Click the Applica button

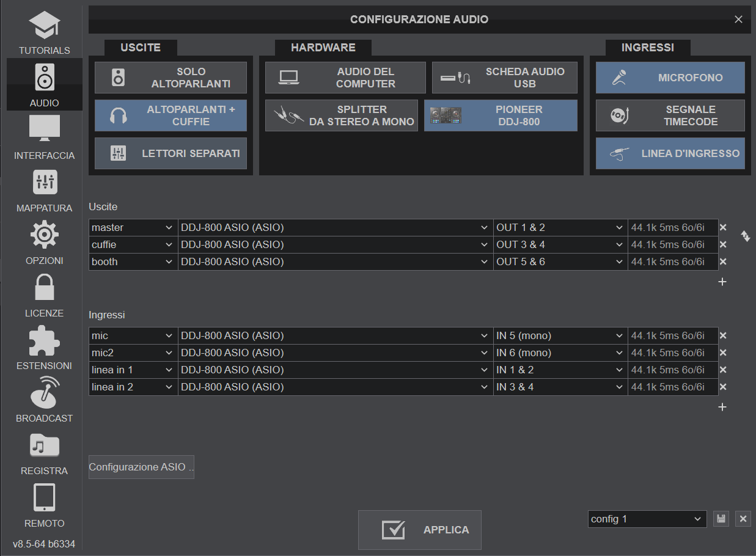click(x=420, y=530)
